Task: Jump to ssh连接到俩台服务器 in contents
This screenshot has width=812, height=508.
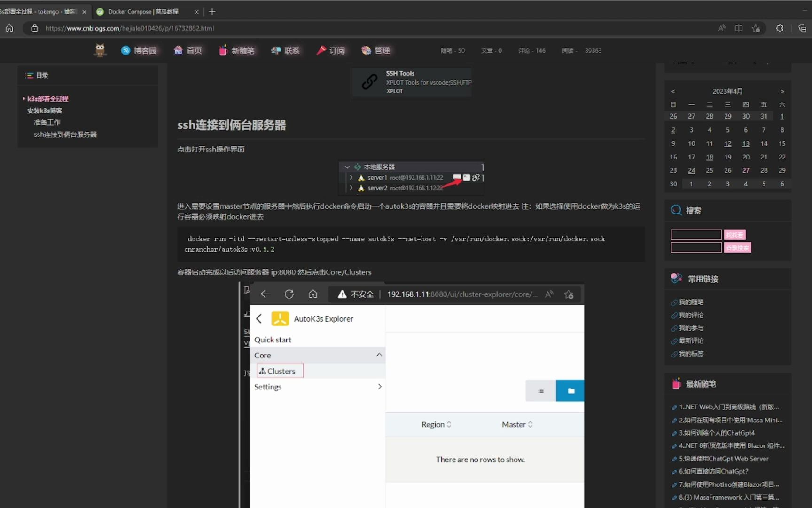Action: point(65,135)
